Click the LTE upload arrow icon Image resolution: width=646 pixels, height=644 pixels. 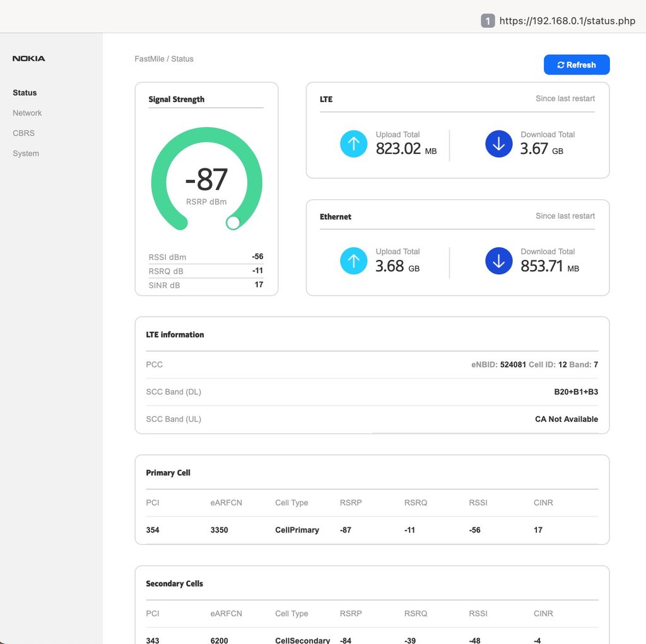point(353,144)
